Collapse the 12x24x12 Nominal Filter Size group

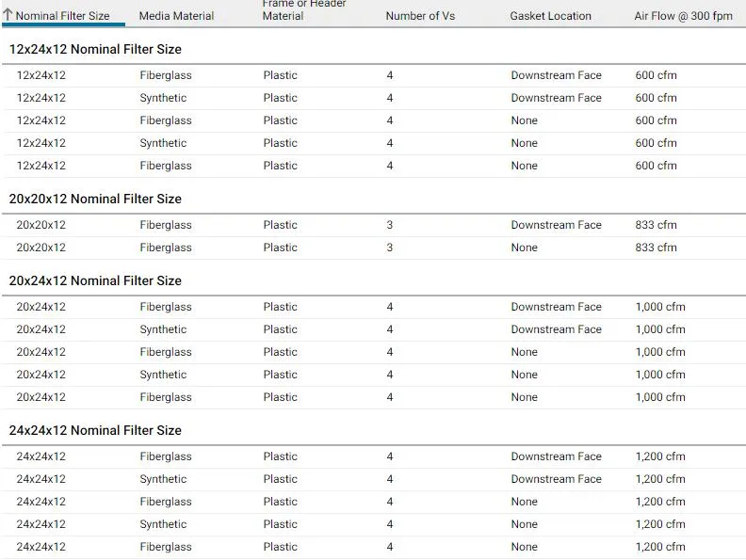[95, 49]
